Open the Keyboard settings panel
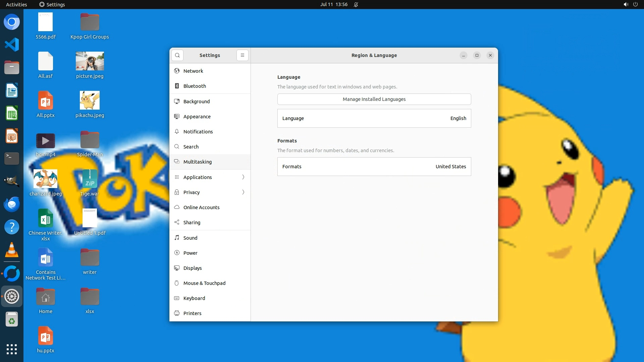This screenshot has height=362, width=644. pyautogui.click(x=194, y=298)
